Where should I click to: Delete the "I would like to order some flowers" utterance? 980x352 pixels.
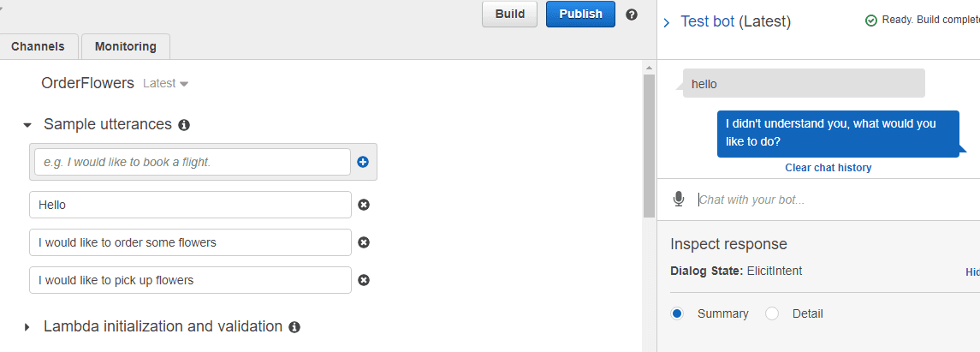click(363, 242)
